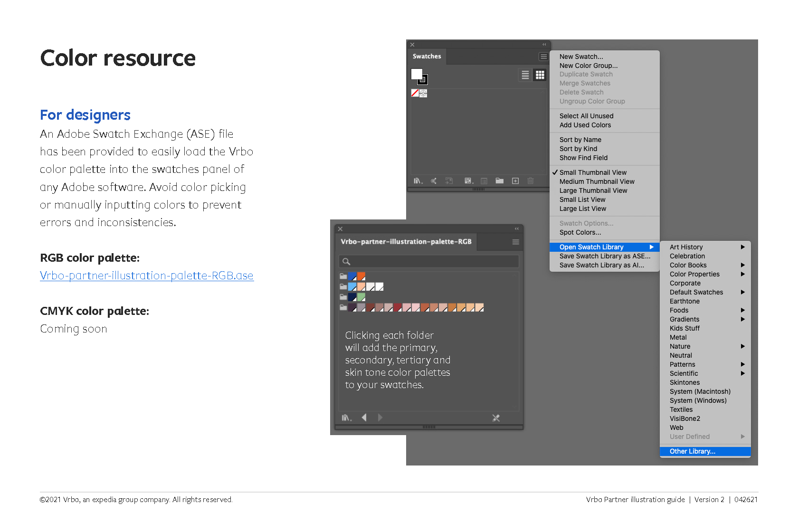Screen dimensions: 798x532
Task: Expand the Art History submenu
Action: (x=705, y=247)
